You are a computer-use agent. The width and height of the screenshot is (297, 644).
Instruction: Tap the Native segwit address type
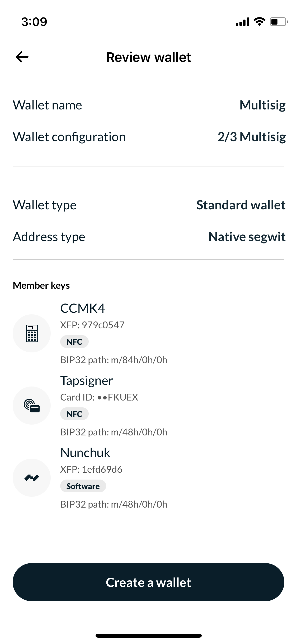click(247, 237)
